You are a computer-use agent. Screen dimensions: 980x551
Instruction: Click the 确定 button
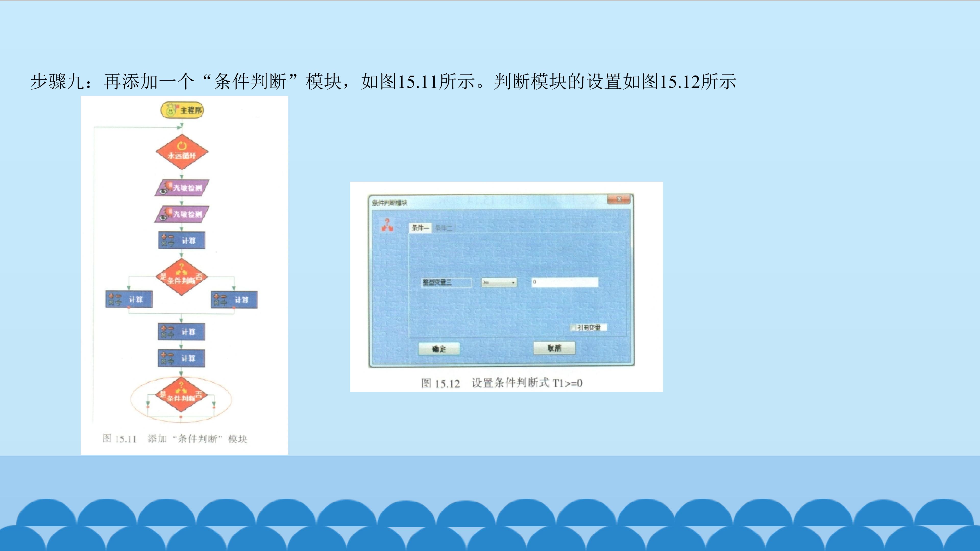coord(439,349)
